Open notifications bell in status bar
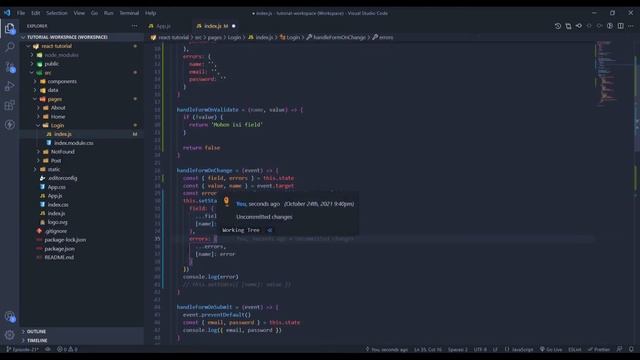The height and width of the screenshot is (360, 640). (x=631, y=349)
